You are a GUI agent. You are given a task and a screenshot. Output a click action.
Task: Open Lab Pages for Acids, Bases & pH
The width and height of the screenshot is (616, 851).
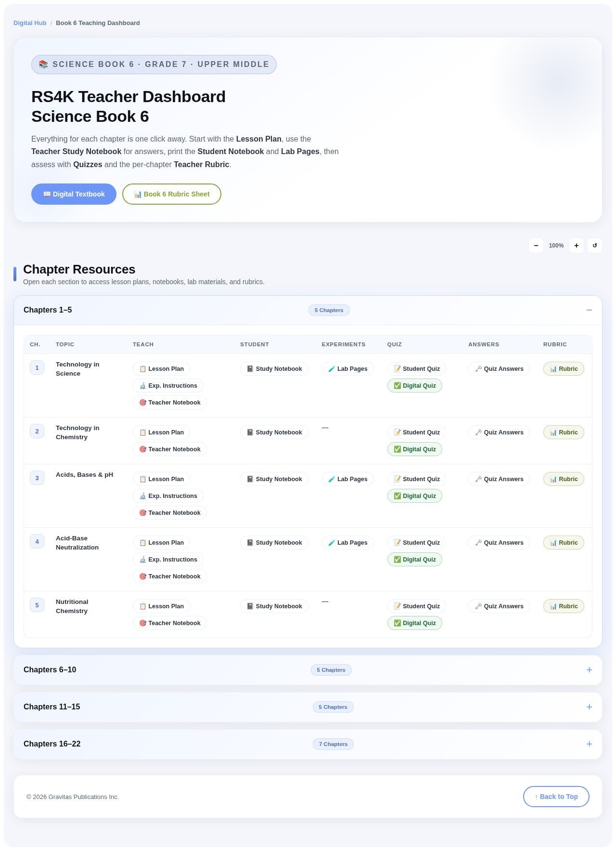click(347, 479)
